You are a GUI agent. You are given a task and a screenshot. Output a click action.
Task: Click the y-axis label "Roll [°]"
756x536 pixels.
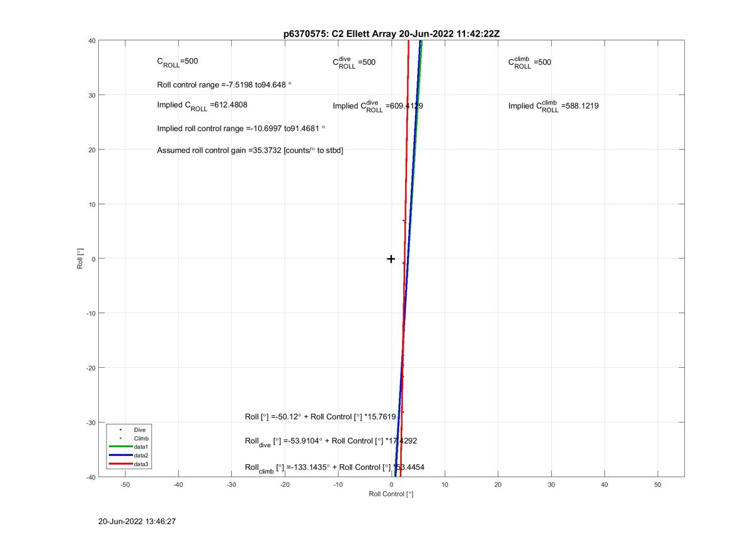pos(80,259)
